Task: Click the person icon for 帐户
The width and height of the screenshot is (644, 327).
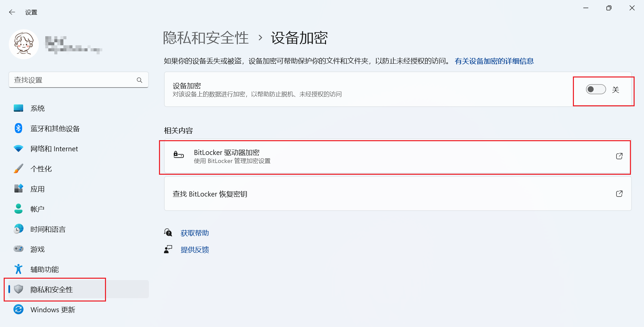Action: [x=18, y=209]
